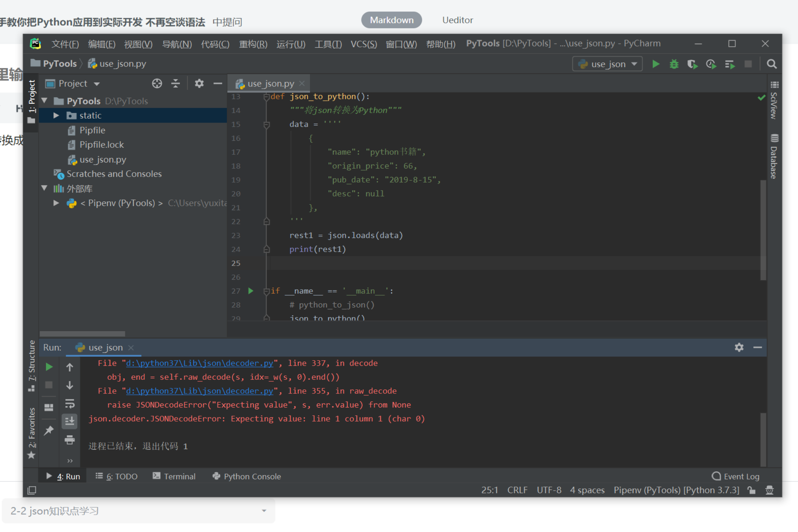Collapse all in Project panel
The height and width of the screenshot is (532, 798).
tap(175, 83)
